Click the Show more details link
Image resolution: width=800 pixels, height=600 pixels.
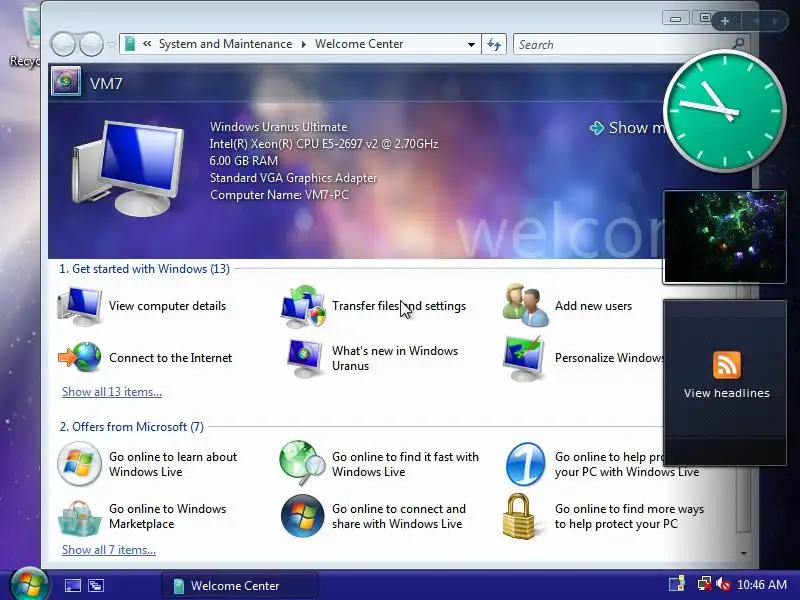coord(628,128)
